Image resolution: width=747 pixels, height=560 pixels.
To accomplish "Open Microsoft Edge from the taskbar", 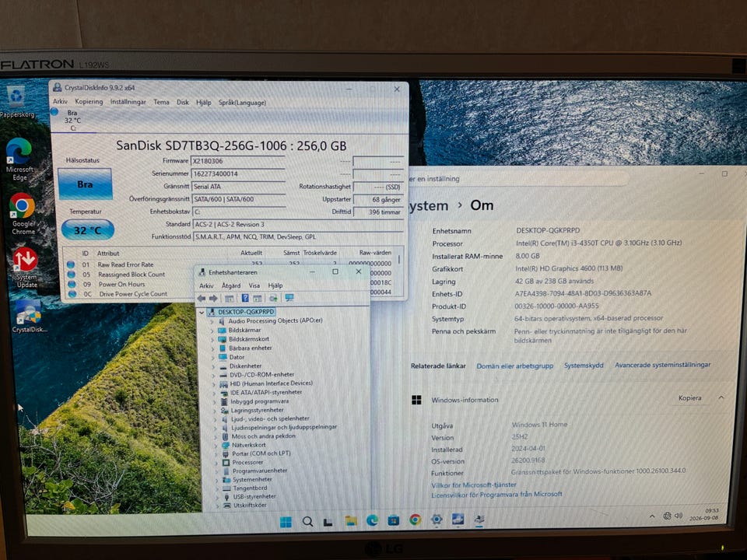I will point(372,520).
